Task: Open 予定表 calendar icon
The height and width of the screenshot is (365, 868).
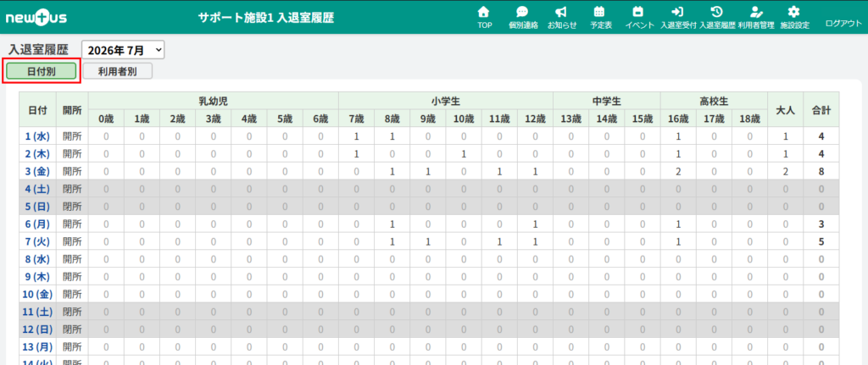Action: coord(599,12)
